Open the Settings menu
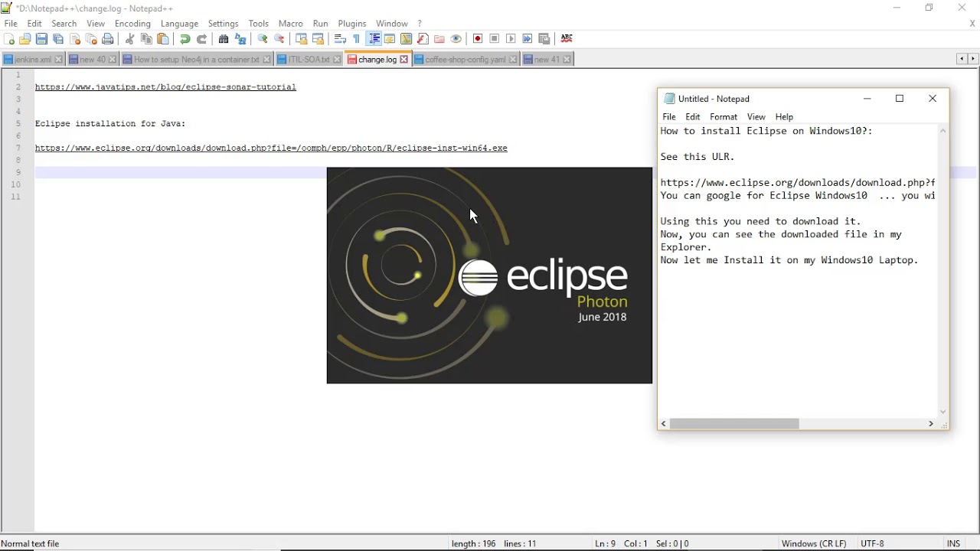 (x=224, y=24)
